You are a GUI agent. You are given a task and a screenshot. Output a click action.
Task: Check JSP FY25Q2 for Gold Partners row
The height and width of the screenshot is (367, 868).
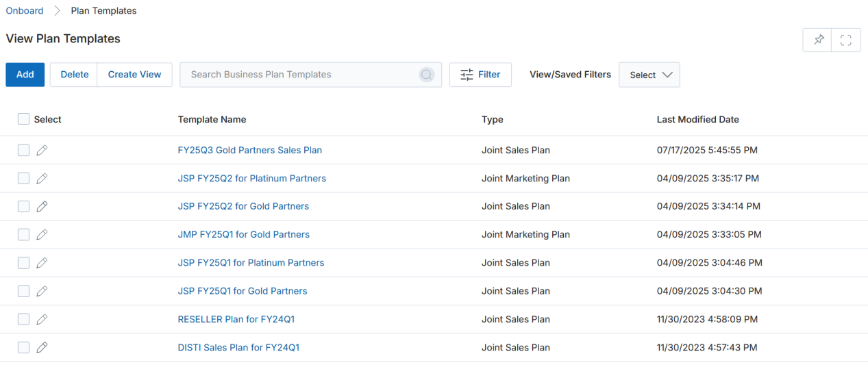pos(23,206)
